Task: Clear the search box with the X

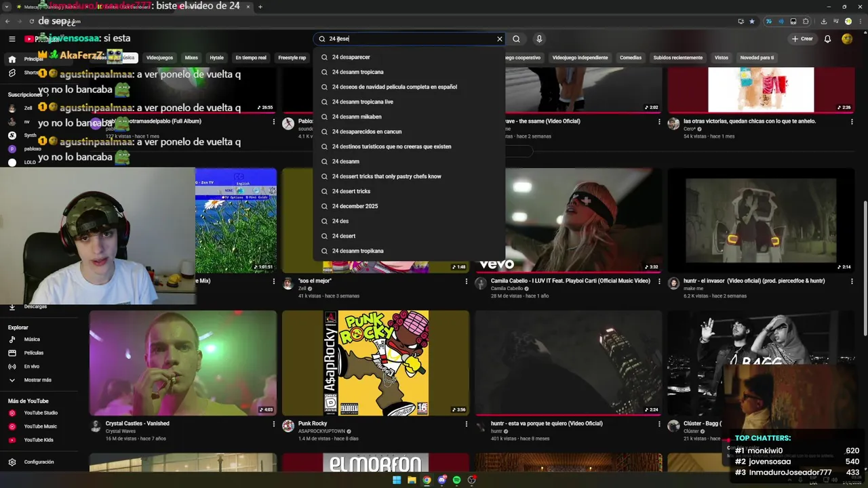Action: [x=500, y=39]
